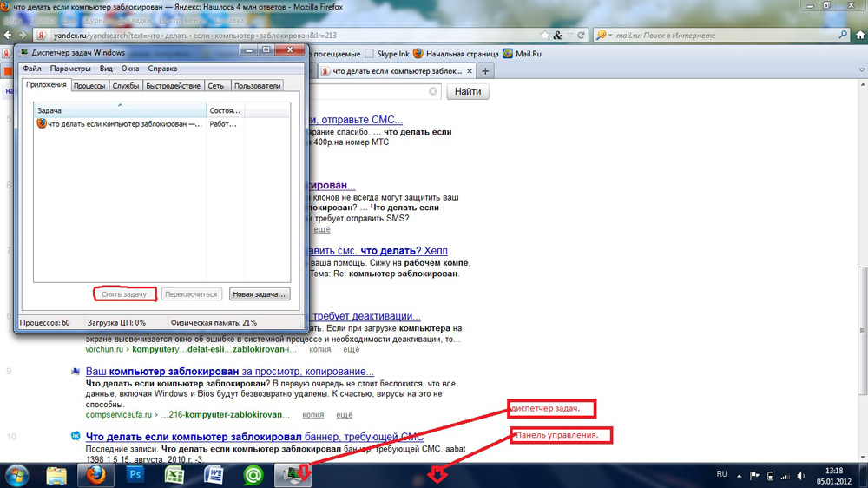Select the Firefox task row in the list
868x488 pixels.
point(161,124)
